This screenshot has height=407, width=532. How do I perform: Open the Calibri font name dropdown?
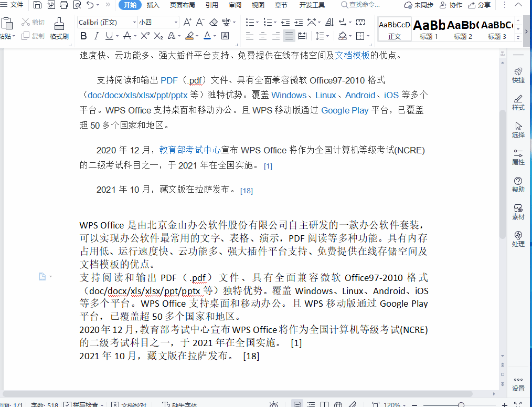[x=134, y=23]
